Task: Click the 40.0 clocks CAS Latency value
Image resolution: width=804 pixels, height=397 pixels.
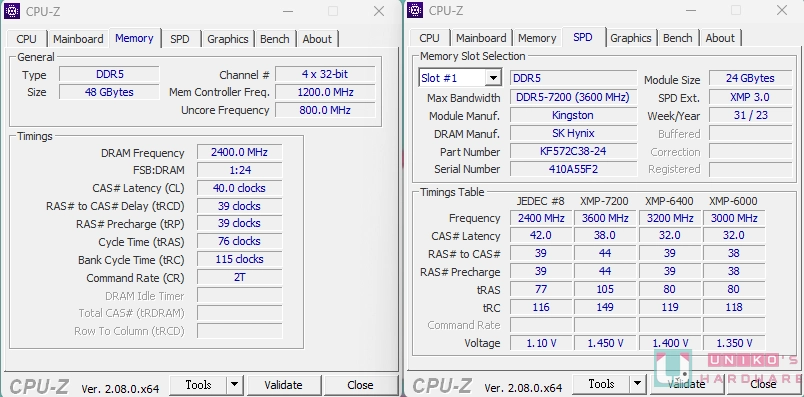Action: click(x=239, y=188)
